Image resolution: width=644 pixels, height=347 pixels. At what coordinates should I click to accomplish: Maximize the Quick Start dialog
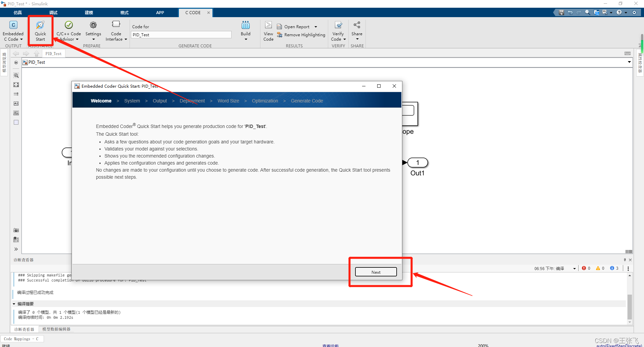(x=379, y=86)
